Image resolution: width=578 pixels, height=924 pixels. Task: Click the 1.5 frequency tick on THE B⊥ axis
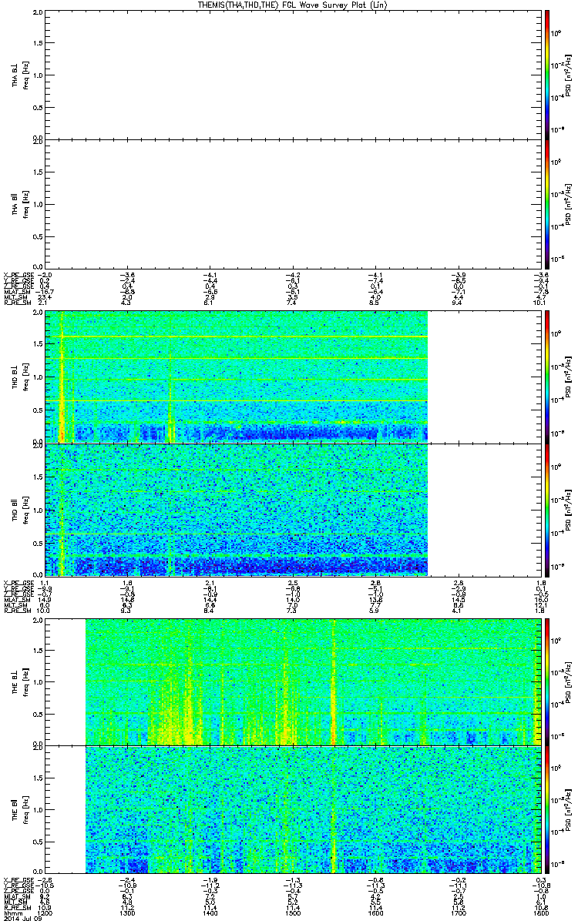[38, 651]
